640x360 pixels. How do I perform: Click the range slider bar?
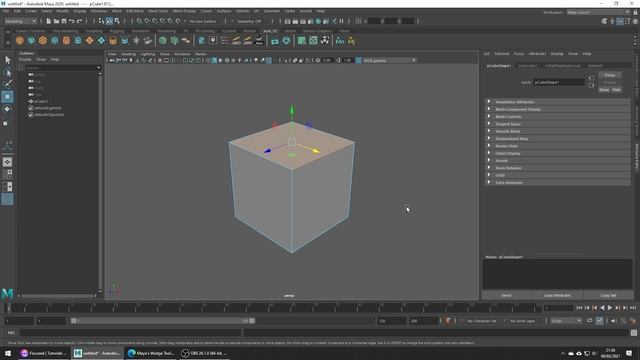click(x=162, y=321)
